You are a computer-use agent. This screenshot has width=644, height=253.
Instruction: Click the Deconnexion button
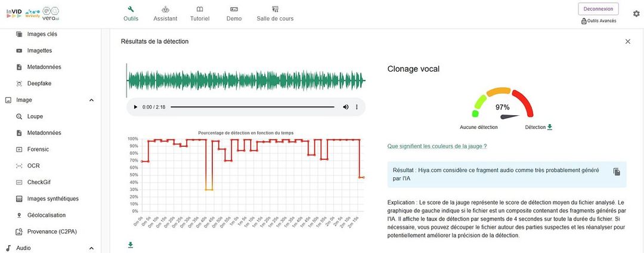point(598,9)
